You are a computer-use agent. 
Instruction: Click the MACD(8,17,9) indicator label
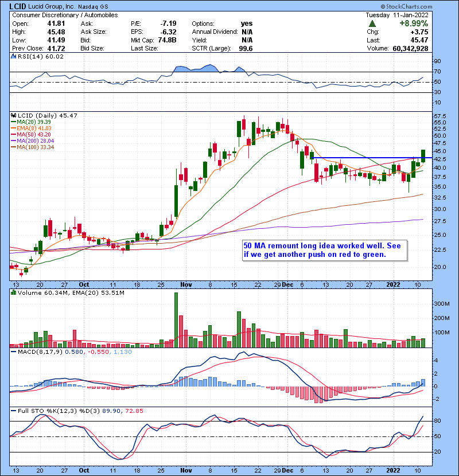click(x=40, y=352)
